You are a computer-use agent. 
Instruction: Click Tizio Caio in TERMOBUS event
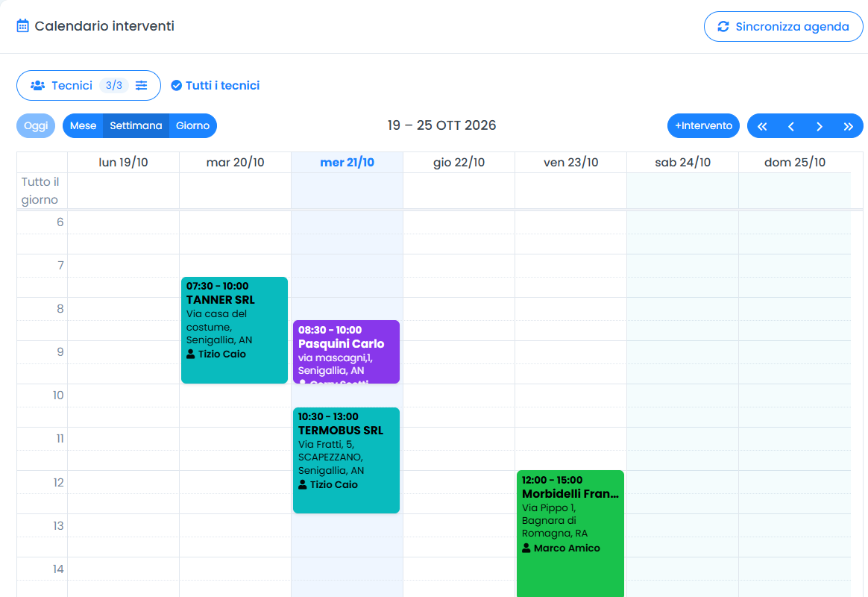click(x=334, y=484)
